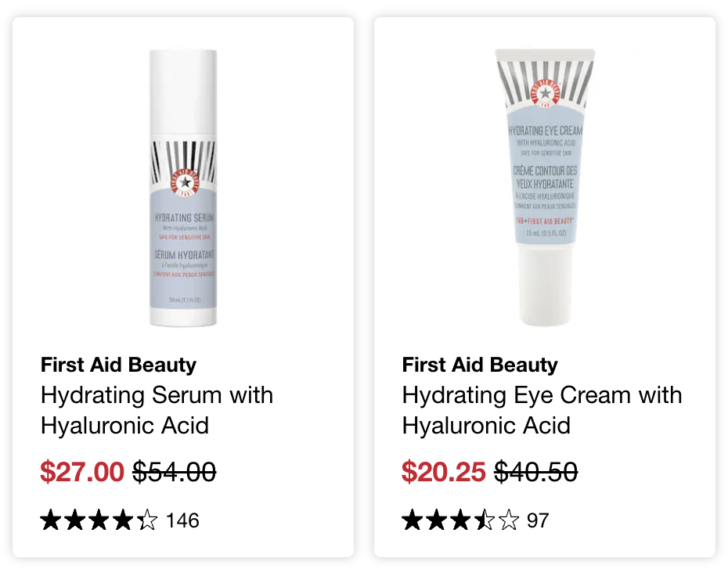Click the crossed-out $40.50 original price
The width and height of the screenshot is (728, 576).
tap(535, 472)
